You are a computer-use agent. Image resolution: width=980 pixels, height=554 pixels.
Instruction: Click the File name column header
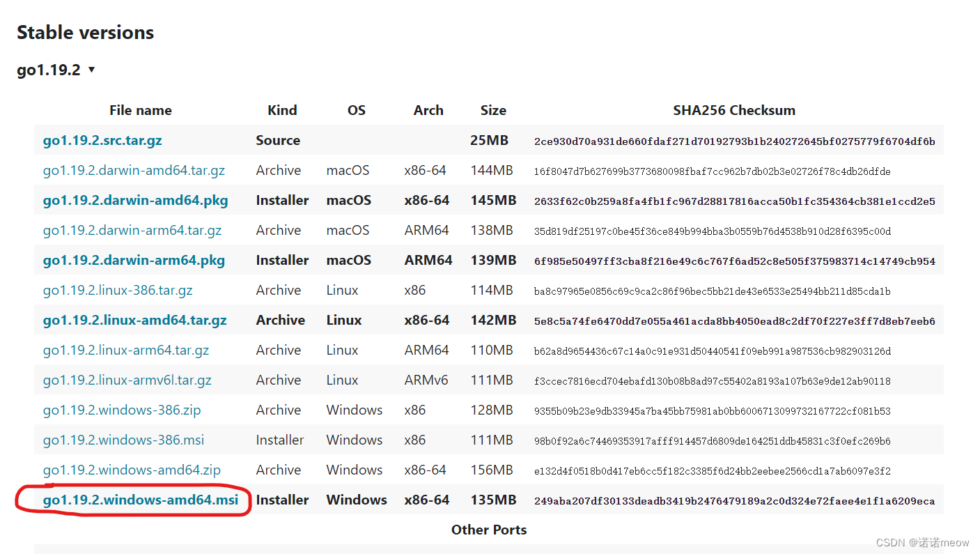140,110
